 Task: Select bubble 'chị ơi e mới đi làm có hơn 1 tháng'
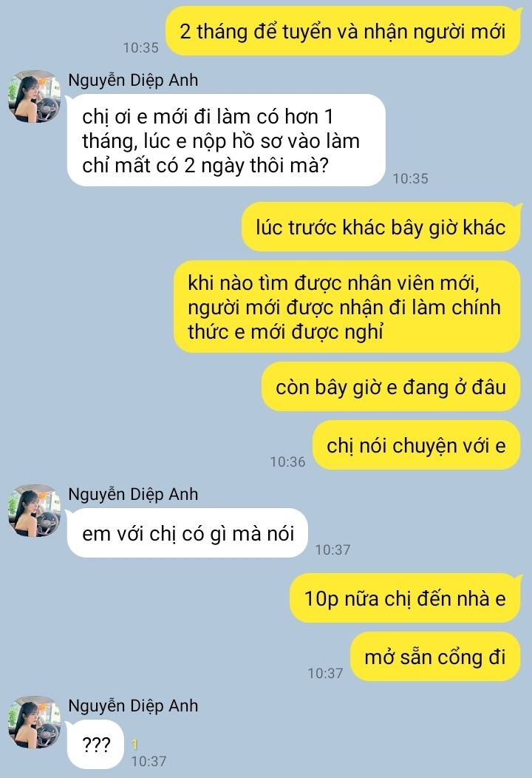[226, 141]
